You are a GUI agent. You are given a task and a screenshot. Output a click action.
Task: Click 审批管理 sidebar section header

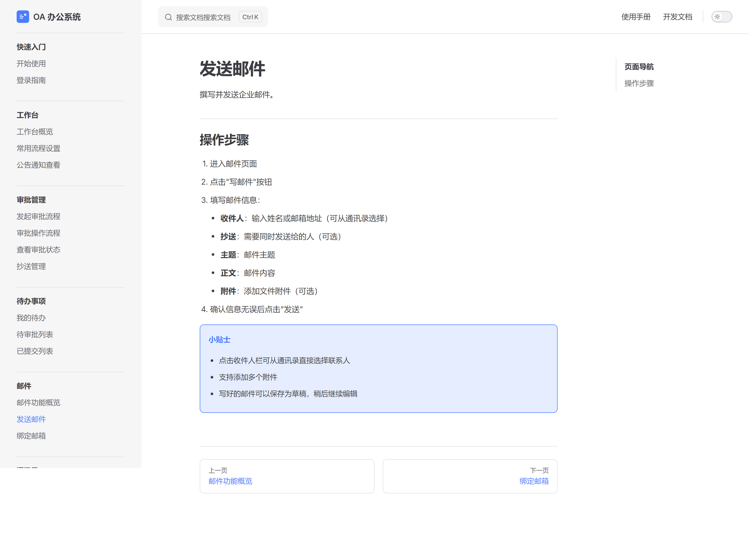(x=31, y=200)
